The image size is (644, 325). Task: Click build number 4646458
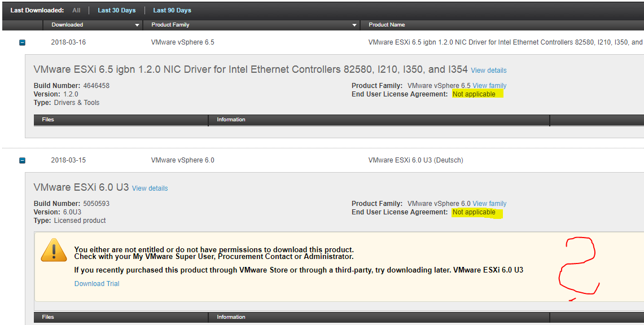(97, 85)
